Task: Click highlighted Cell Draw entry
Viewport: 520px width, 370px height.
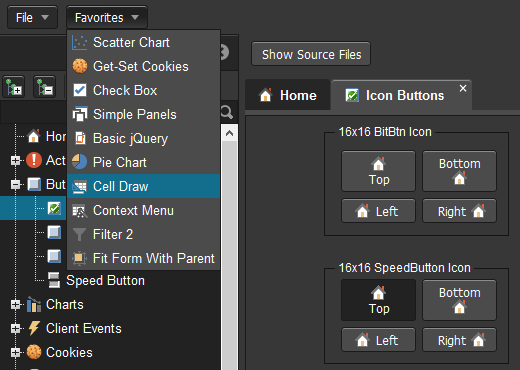Action: click(143, 186)
